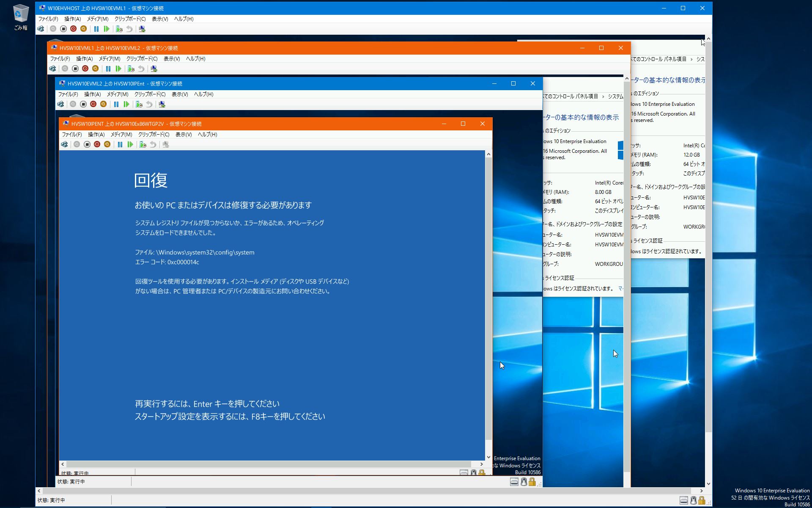Reset the HVSW10EVML1 virtual machine
This screenshot has height=508, width=812.
(107, 29)
